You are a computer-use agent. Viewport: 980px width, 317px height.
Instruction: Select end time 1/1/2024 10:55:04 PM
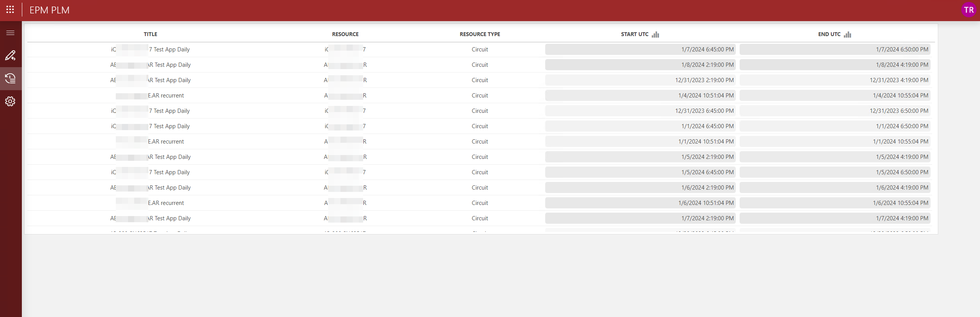pos(835,142)
